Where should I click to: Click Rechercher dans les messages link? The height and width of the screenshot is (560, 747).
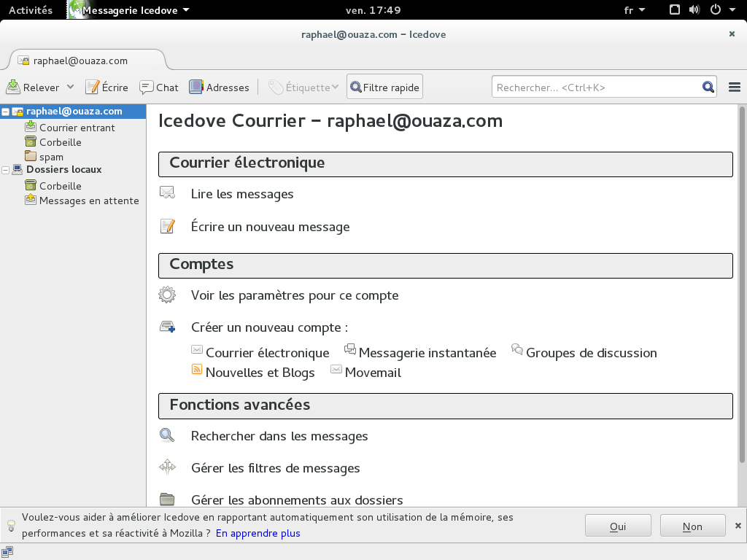point(279,436)
